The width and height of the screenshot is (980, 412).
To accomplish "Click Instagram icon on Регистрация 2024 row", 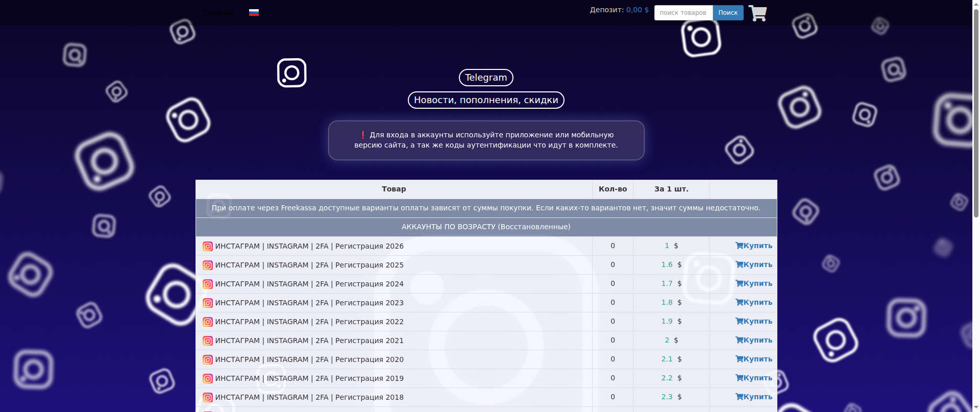I will 208,284.
